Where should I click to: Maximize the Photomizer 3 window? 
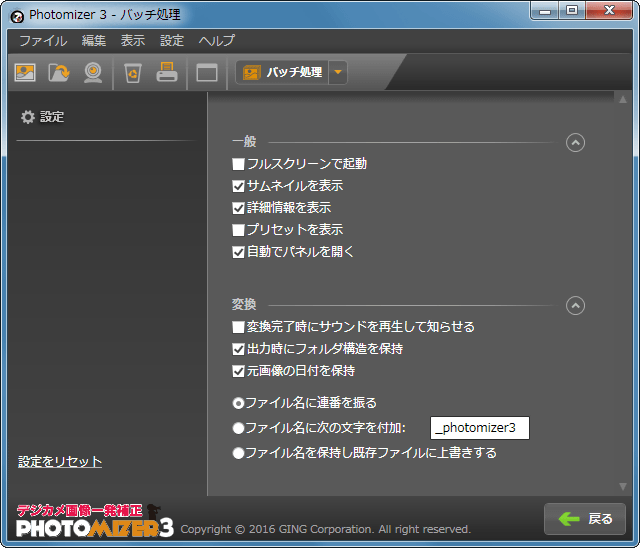coord(572,11)
